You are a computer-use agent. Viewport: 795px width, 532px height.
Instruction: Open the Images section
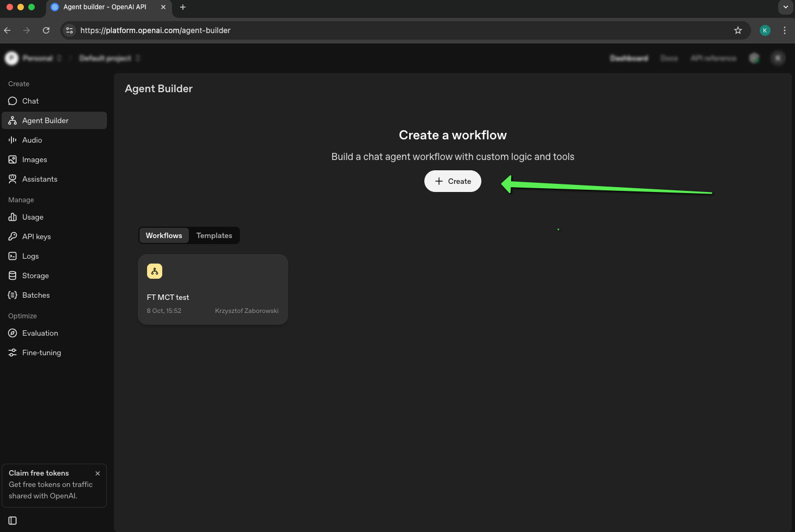34,159
